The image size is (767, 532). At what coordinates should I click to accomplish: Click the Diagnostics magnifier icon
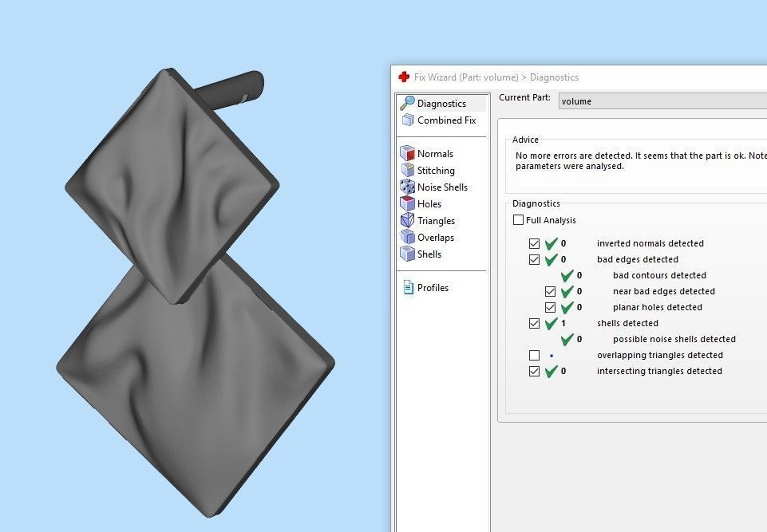pyautogui.click(x=407, y=103)
